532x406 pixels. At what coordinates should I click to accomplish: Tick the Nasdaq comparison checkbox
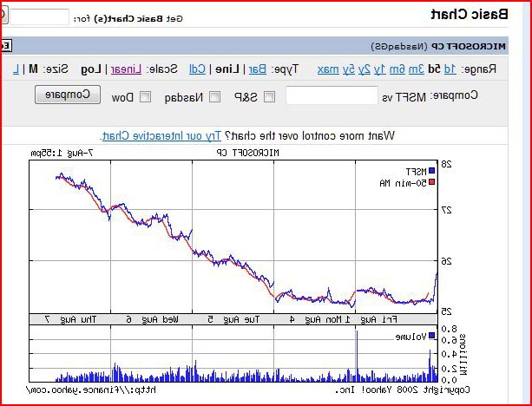click(x=214, y=96)
